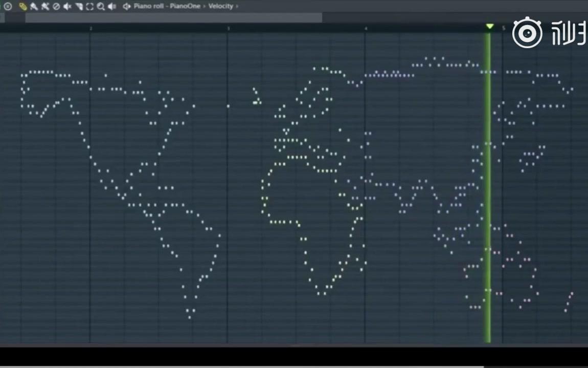
Task: Click bar 3 on the timeline ruler
Action: [229, 29]
